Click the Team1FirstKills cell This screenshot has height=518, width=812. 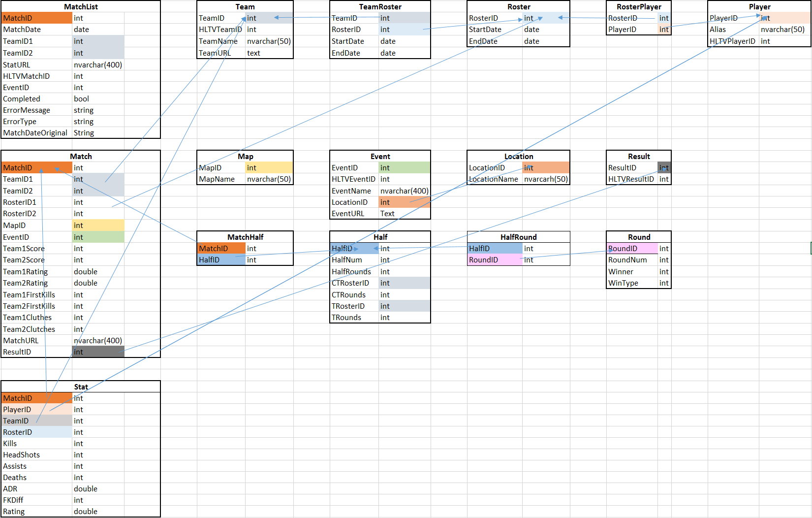pos(37,295)
